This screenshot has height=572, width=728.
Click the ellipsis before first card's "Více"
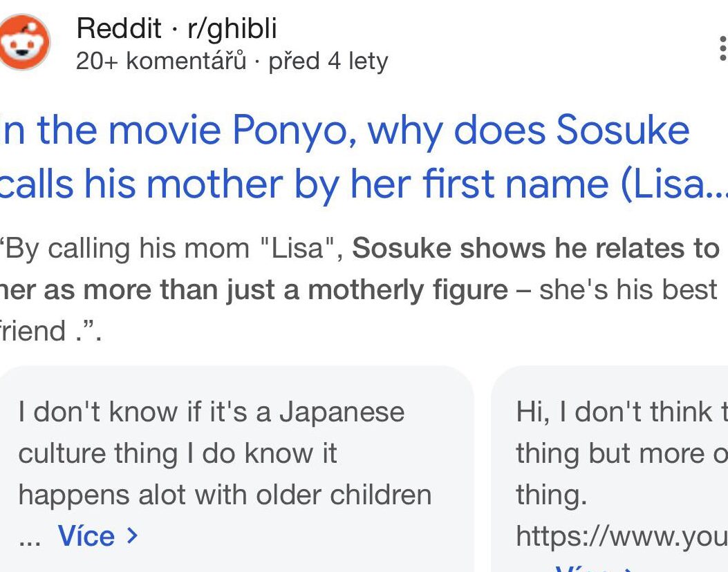coord(29,537)
